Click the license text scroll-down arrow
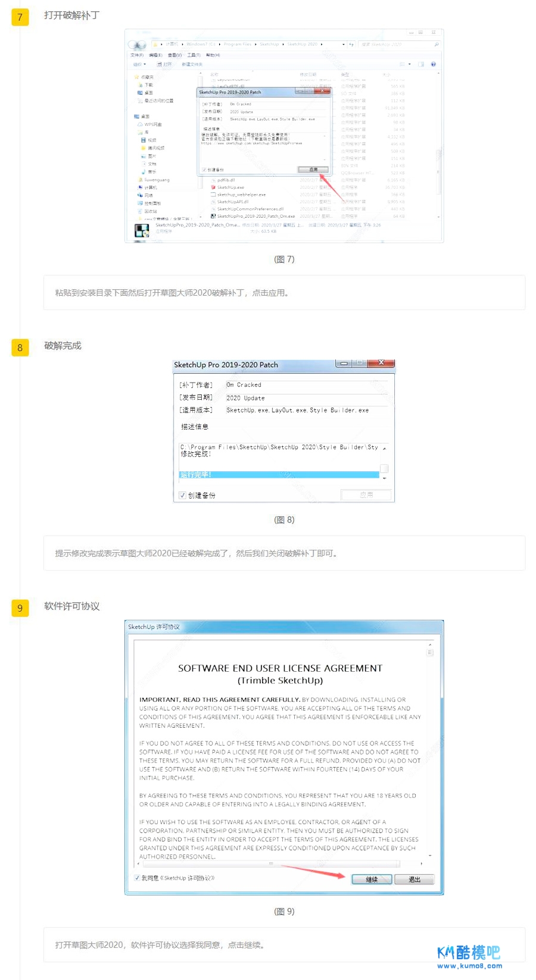536x980 pixels. click(430, 856)
